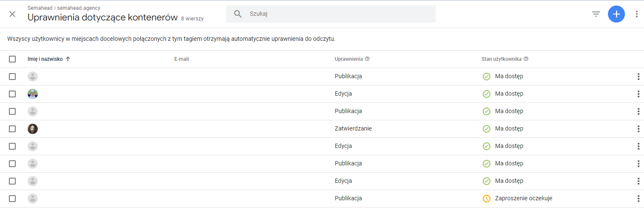Click the Semahead breadcrumb link
This screenshot has height=216, width=644.
tap(40, 8)
